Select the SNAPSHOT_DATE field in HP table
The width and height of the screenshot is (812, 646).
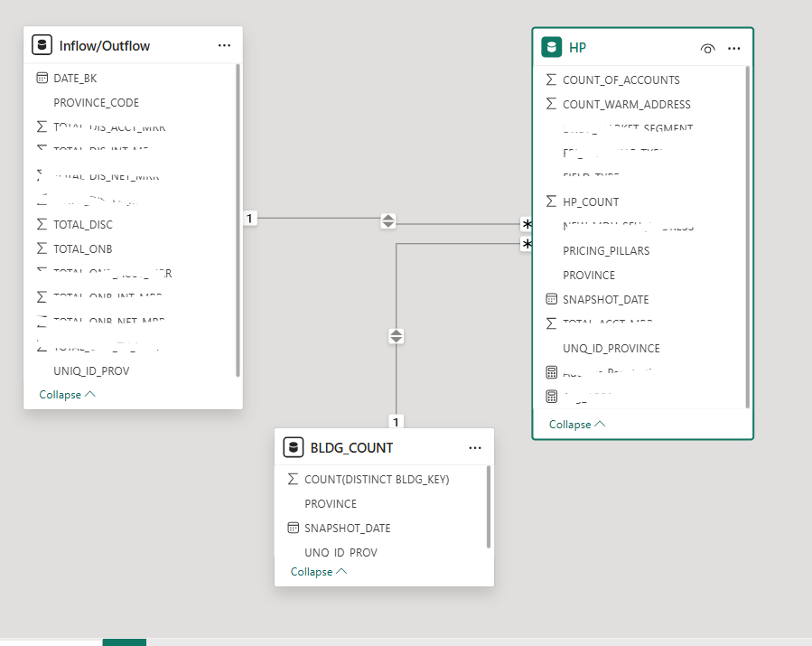[x=606, y=299]
